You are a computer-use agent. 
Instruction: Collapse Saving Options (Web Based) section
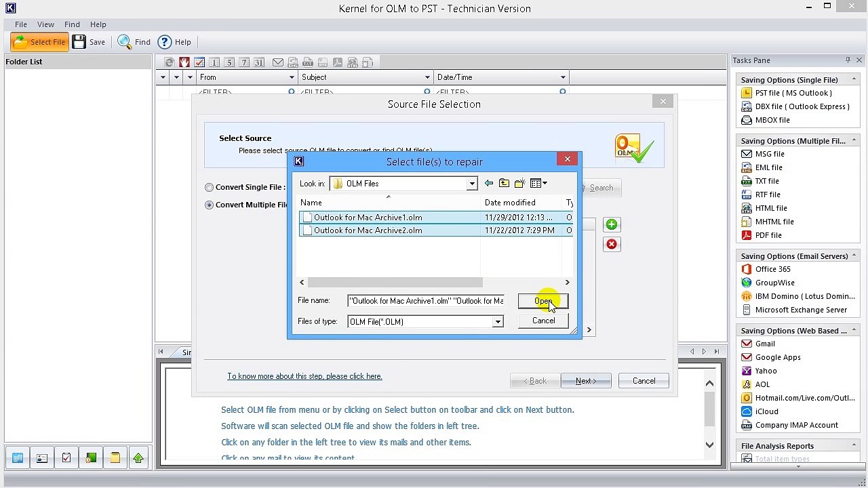pyautogui.click(x=854, y=330)
